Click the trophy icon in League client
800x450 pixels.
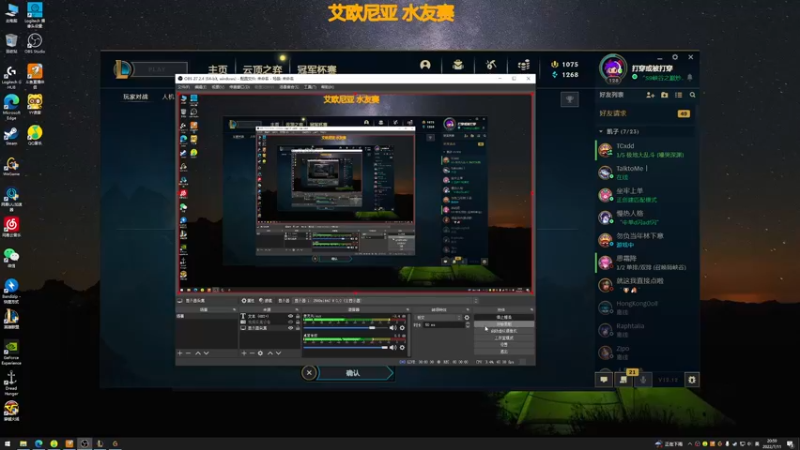pos(570,99)
